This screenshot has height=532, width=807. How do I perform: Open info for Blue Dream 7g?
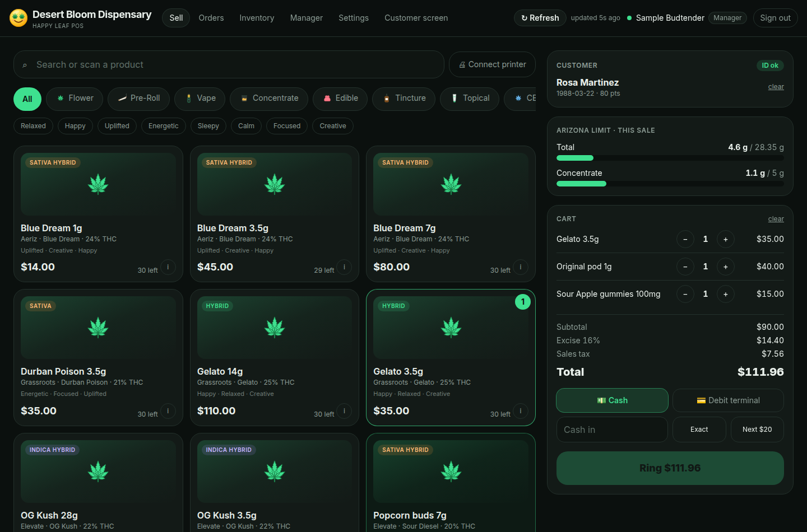coord(521,267)
